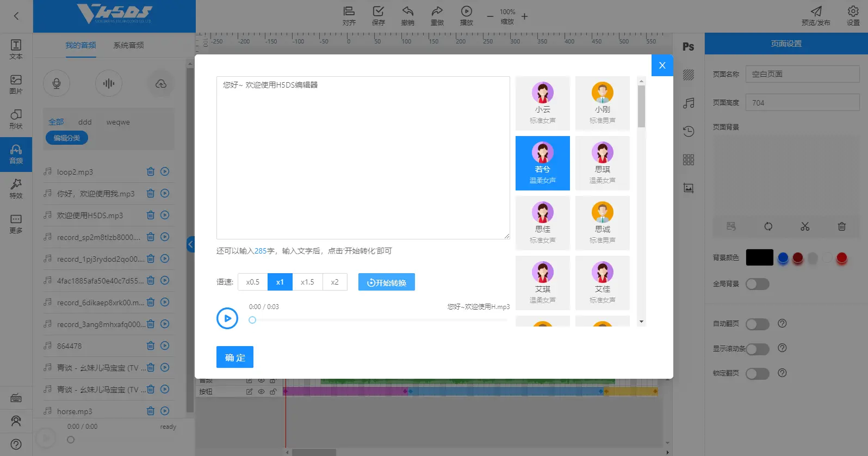Click the 对齐 align toolbar icon
This screenshot has width=868, height=456.
349,16
